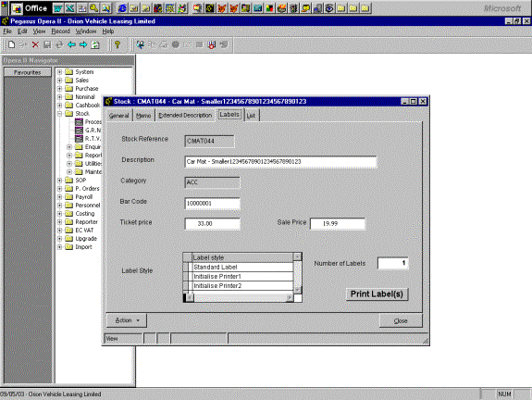Click the Save floppy disk toolbar icon
Screen dimensions: 532x400
tap(47, 44)
